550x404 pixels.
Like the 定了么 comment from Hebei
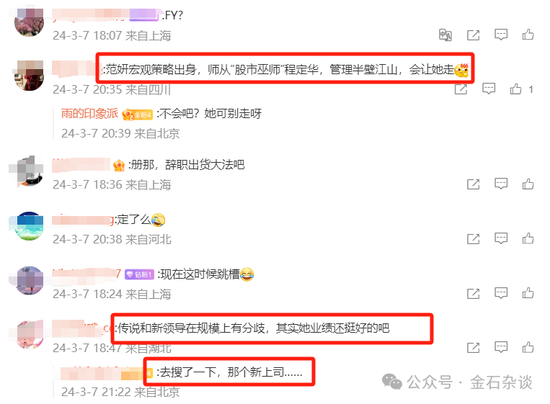[528, 238]
